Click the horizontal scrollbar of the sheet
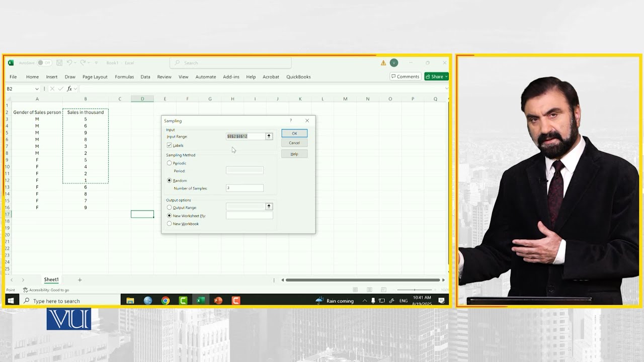 point(362,280)
